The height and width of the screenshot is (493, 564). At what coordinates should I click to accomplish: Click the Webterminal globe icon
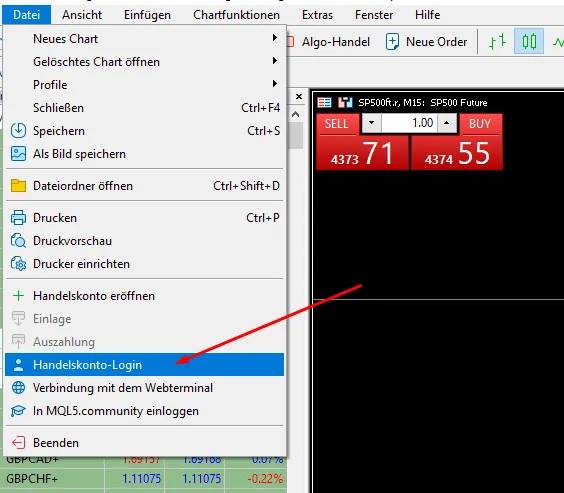point(18,388)
